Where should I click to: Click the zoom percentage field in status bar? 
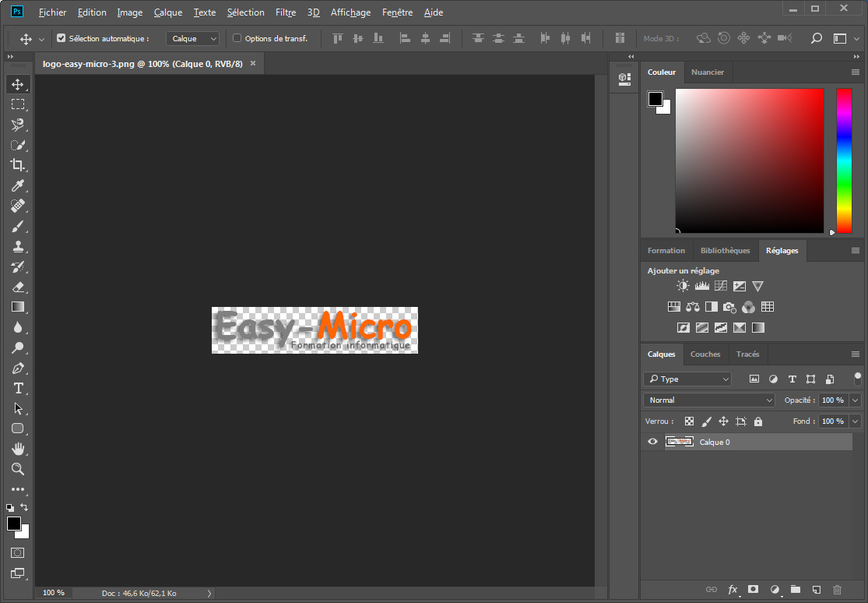point(54,593)
